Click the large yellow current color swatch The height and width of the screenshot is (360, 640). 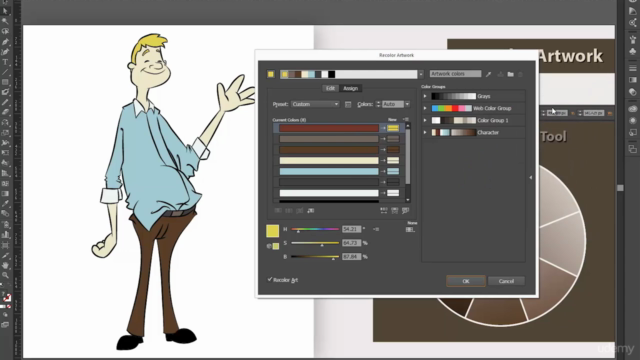(272, 231)
